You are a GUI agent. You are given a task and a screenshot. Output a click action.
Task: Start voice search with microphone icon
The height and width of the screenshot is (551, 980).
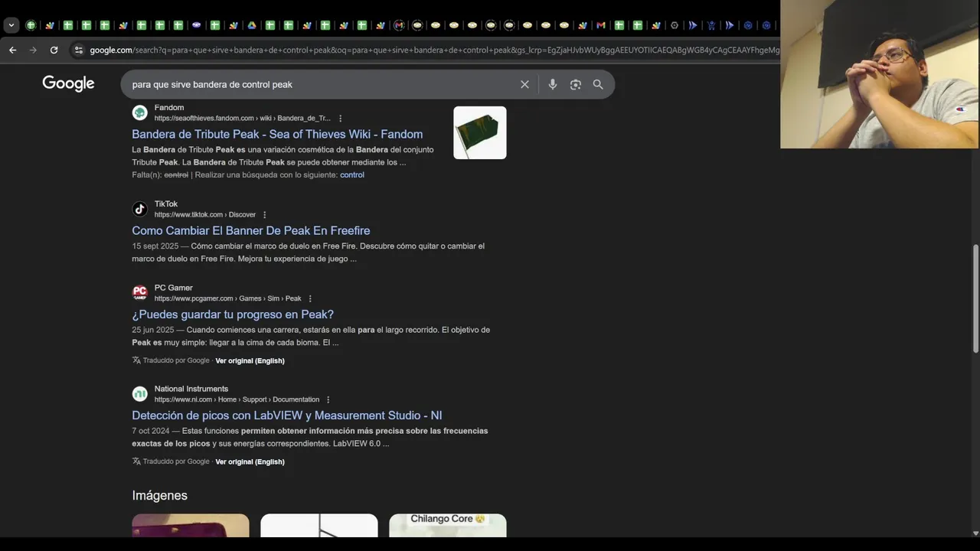click(553, 84)
